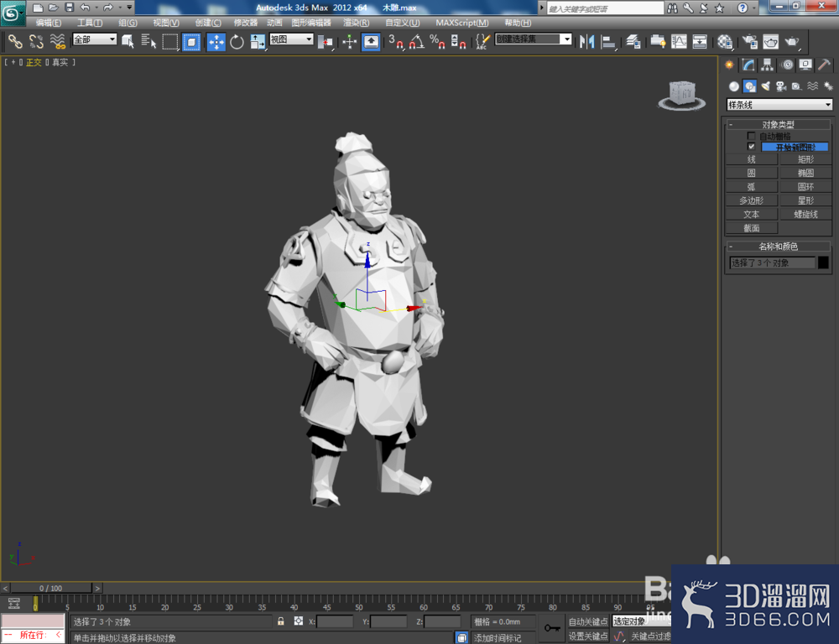Image resolution: width=839 pixels, height=644 pixels.
Task: Open the 修改器 menu
Action: (x=246, y=23)
